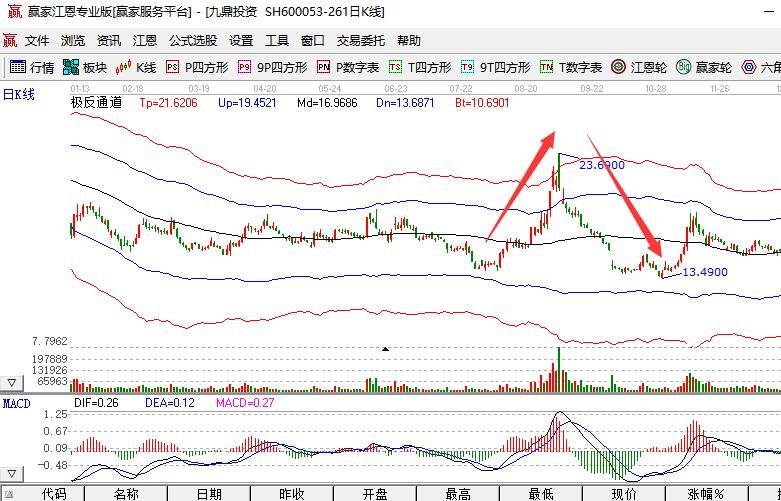
Task: Minimize the window with title bar dash
Action: coord(771,11)
